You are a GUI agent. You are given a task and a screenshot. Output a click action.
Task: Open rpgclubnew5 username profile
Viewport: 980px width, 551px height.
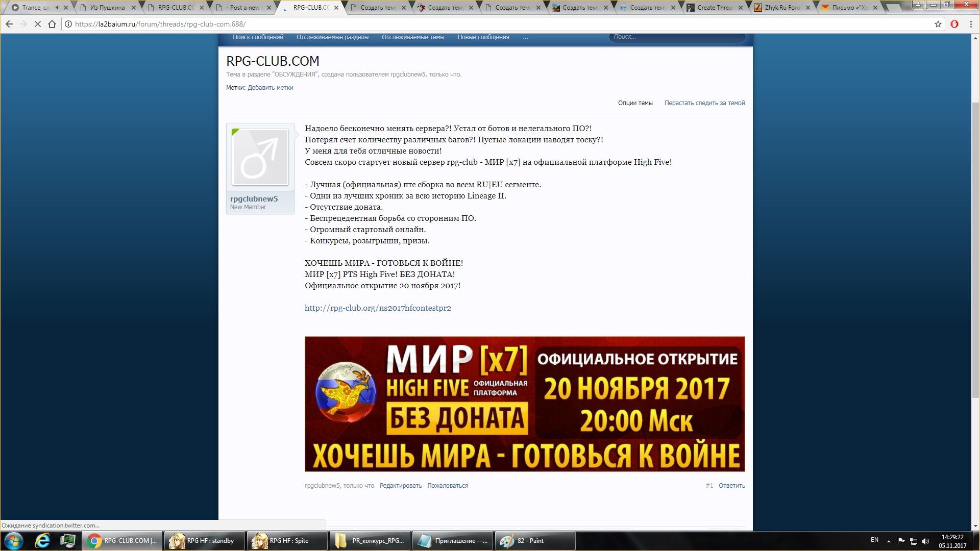pos(254,199)
